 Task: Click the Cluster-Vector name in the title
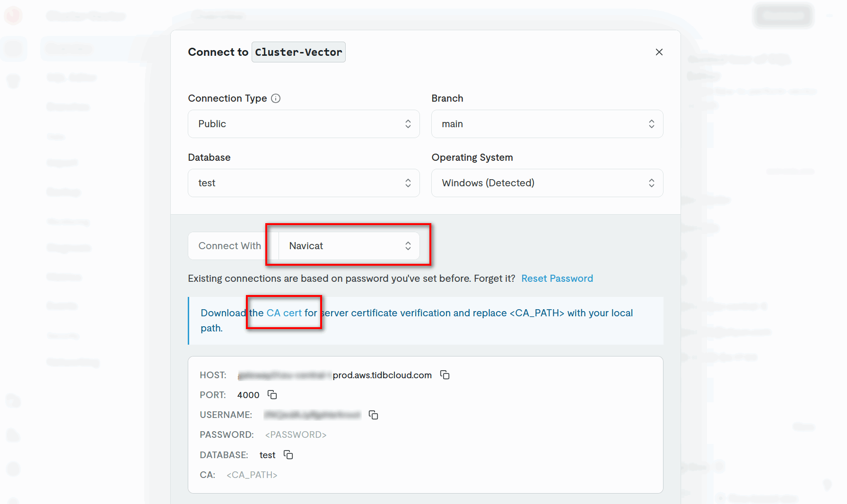click(x=298, y=52)
